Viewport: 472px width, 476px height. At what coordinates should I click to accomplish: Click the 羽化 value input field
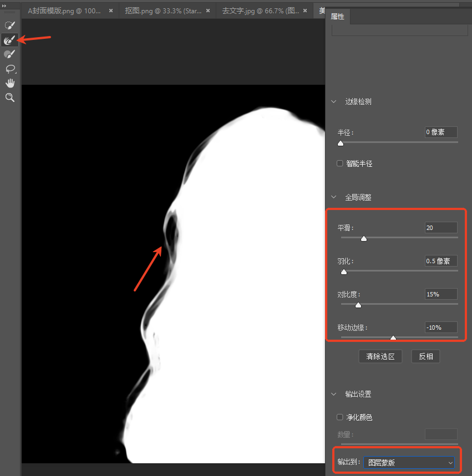click(441, 261)
